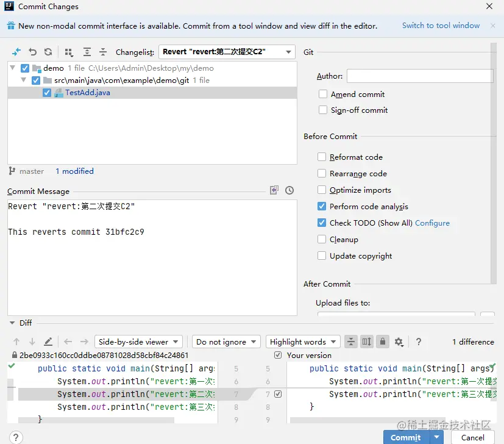Enable Cleanup checkbox

tap(322, 239)
